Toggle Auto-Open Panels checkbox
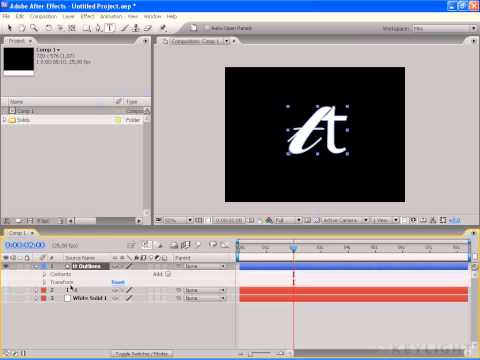The height and width of the screenshot is (360, 480). tap(207, 28)
